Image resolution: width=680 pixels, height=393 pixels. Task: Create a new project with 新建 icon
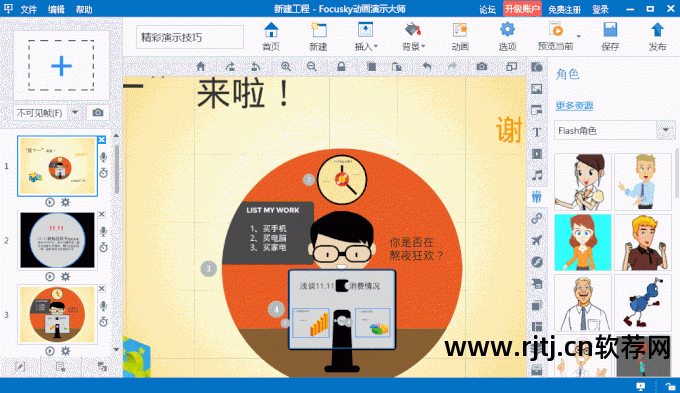(x=318, y=36)
